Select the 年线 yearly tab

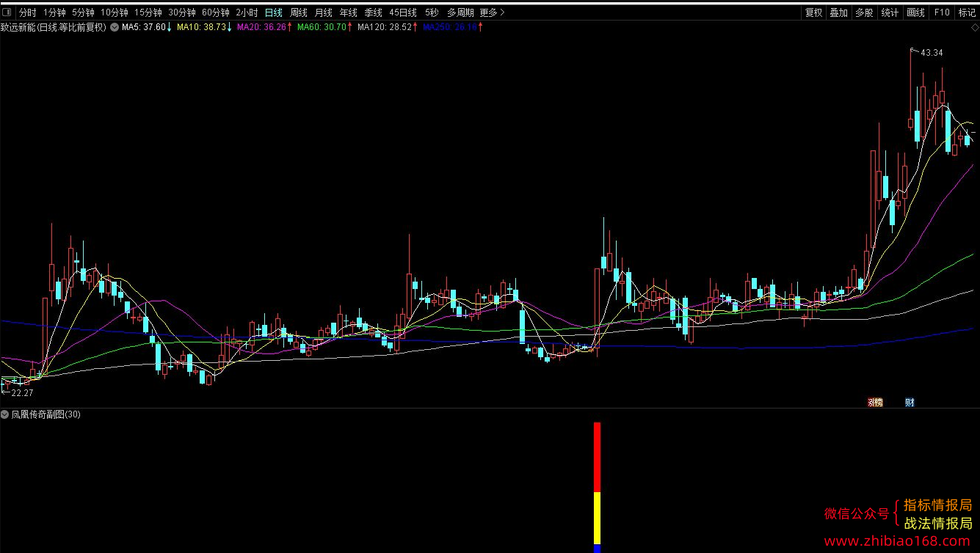point(348,12)
